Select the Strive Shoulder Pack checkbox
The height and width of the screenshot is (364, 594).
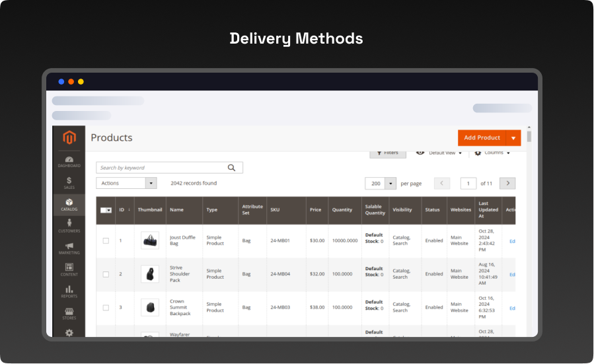point(106,273)
